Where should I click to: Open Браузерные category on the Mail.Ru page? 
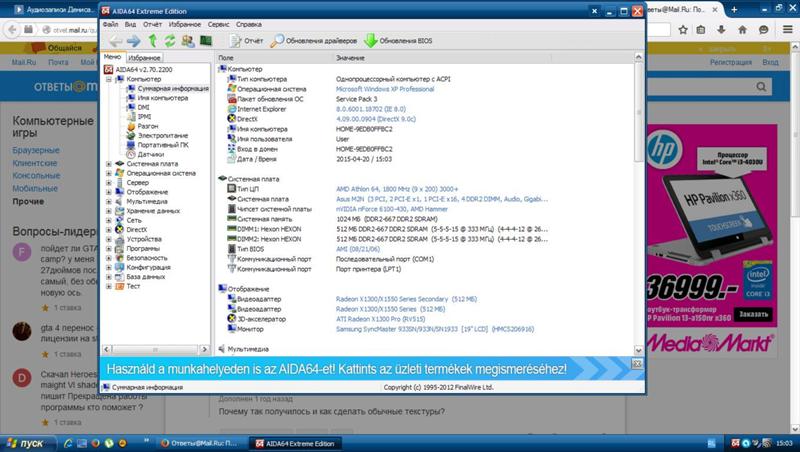36,150
